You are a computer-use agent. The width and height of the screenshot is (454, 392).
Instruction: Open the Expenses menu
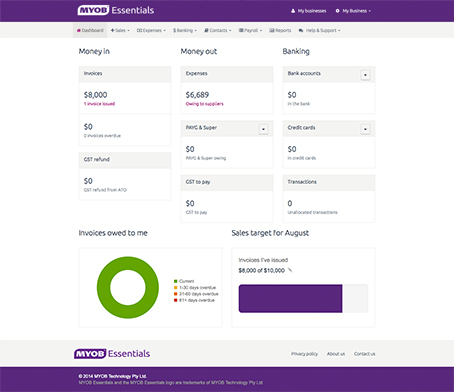pos(151,30)
